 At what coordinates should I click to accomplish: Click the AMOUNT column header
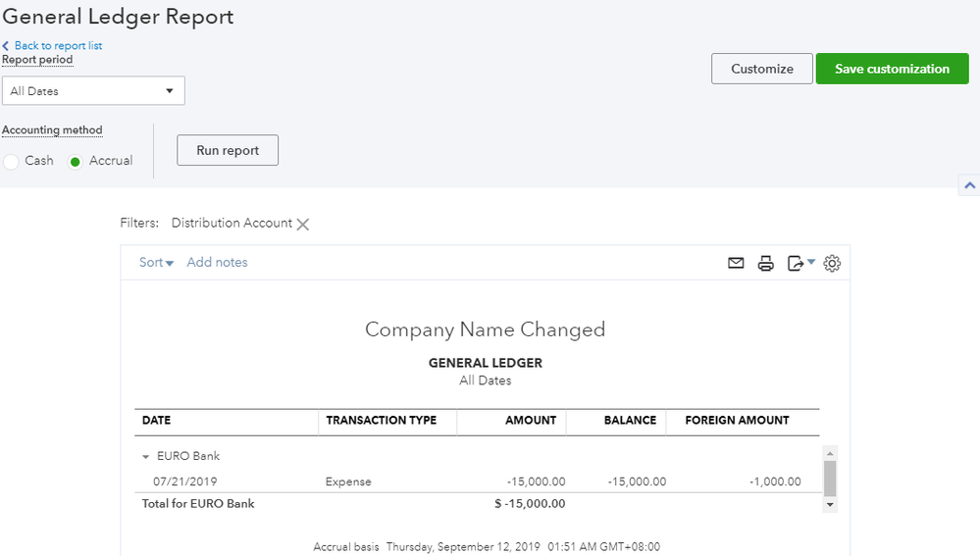coord(531,421)
